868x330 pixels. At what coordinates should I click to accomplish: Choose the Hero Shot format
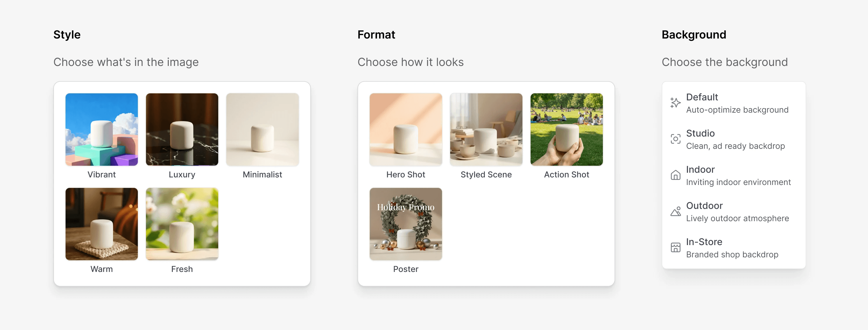tap(406, 130)
